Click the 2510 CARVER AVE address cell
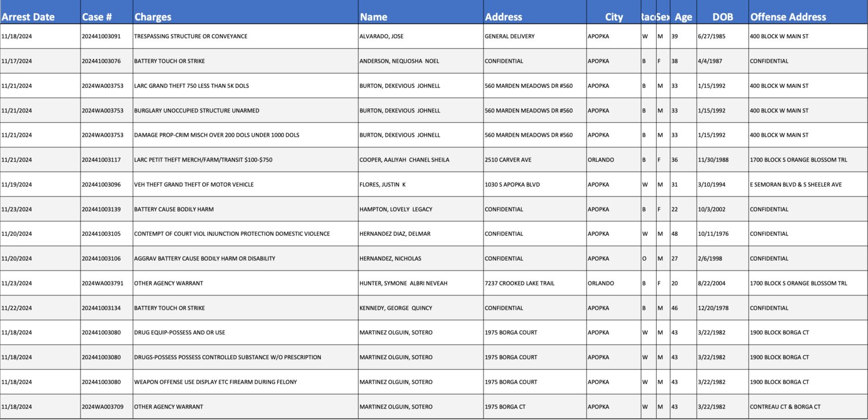The height and width of the screenshot is (420, 868). coord(534,160)
